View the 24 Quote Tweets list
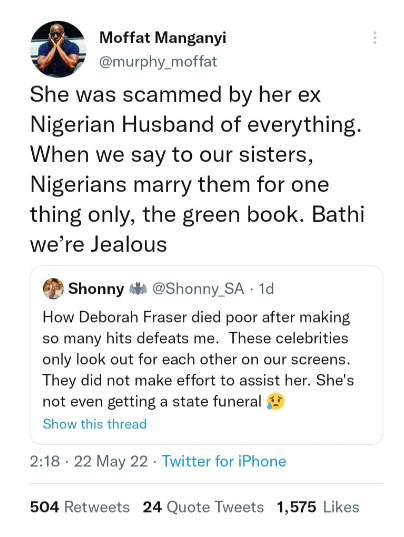404x537 pixels. (203, 507)
